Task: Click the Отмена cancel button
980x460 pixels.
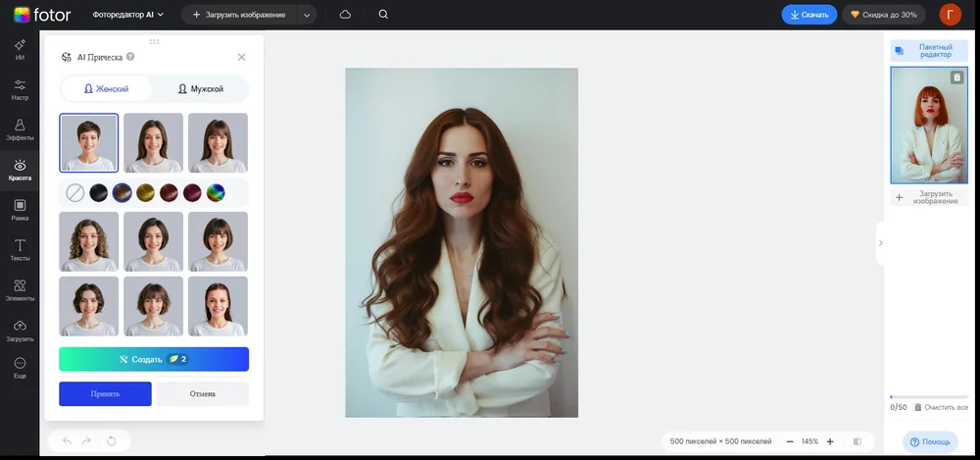Action: pyautogui.click(x=203, y=394)
